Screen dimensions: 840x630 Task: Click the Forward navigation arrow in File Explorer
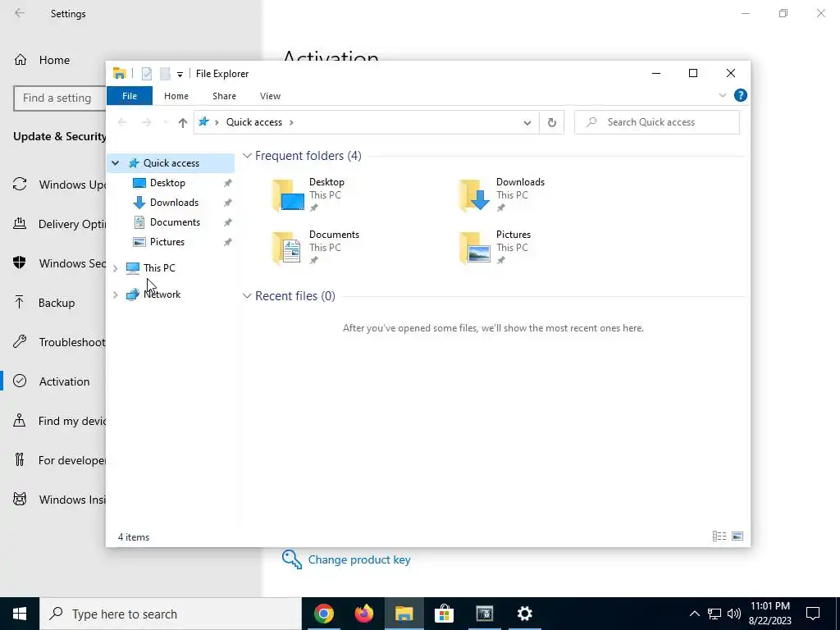pos(146,123)
